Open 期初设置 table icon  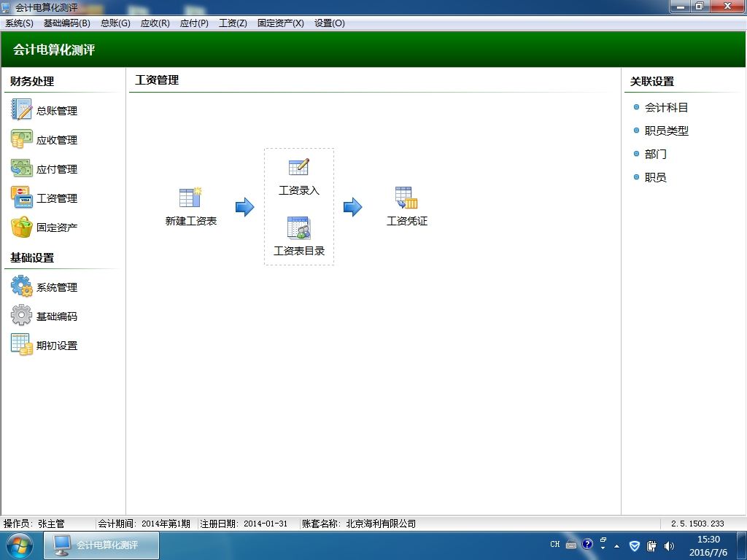[x=21, y=344]
